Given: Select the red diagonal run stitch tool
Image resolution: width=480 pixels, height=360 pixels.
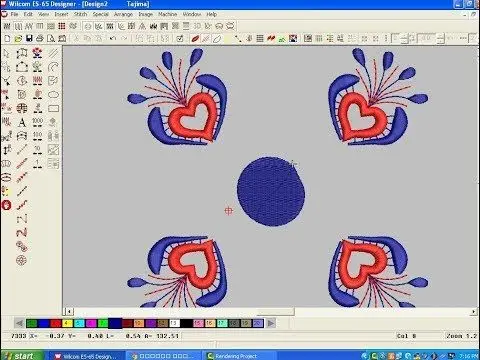Looking at the screenshot, I should pos(22,163).
